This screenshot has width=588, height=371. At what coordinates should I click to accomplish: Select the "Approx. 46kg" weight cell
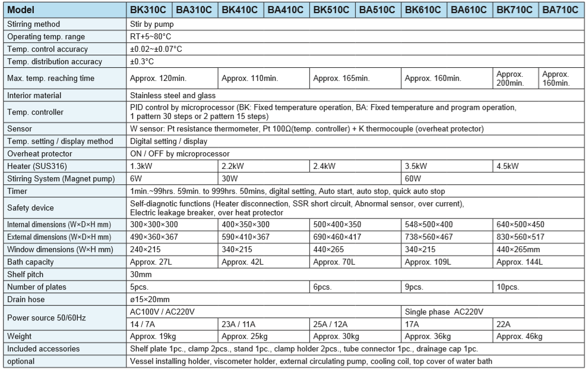point(518,336)
